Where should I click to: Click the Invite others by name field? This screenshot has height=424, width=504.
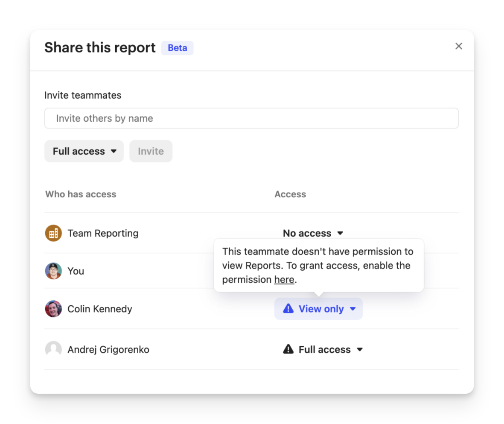[x=251, y=118]
